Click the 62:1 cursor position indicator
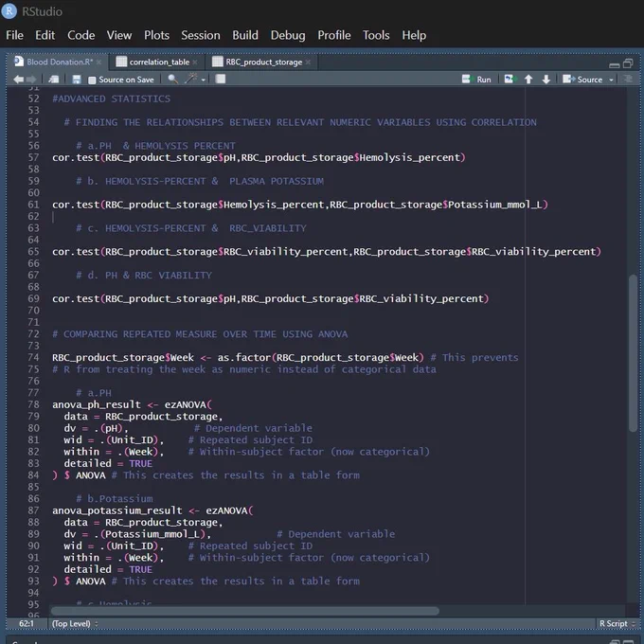This screenshot has width=644, height=644. click(x=27, y=623)
